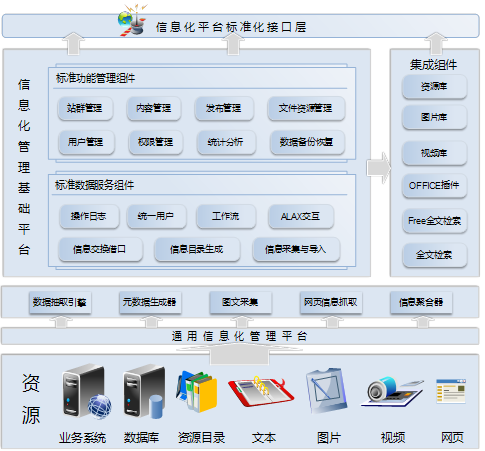Click the 业务系统 server with globe icon
Image resolution: width=485 pixels, height=451 pixels.
tap(86, 391)
